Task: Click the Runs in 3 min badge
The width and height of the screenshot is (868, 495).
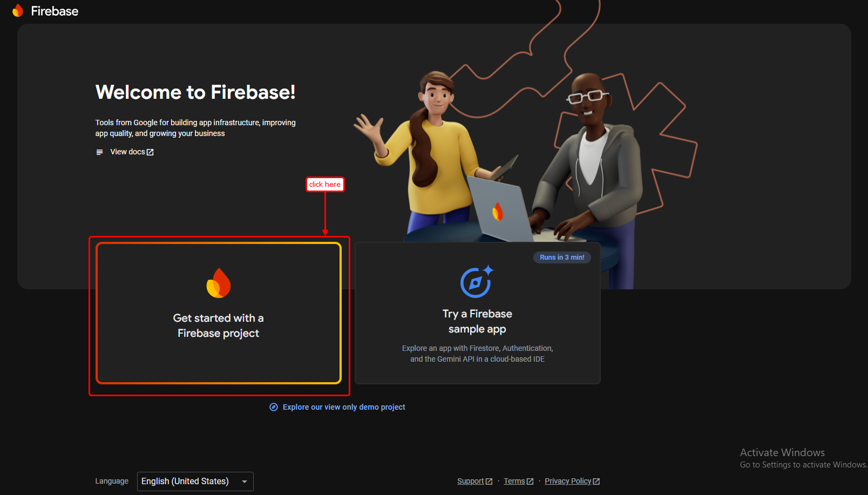Action: click(x=561, y=257)
